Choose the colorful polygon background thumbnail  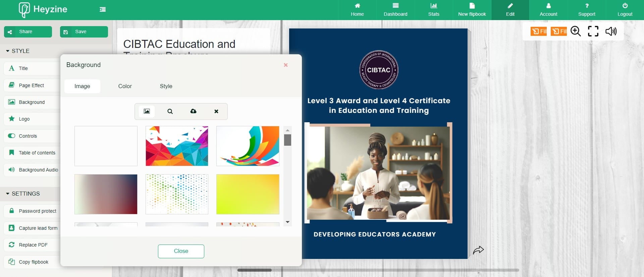point(177,146)
